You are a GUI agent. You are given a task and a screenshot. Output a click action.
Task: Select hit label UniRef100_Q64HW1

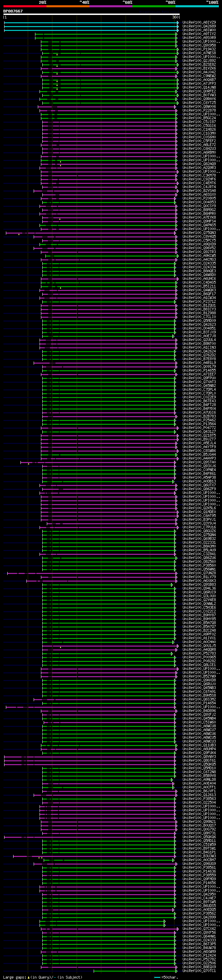point(199,936)
